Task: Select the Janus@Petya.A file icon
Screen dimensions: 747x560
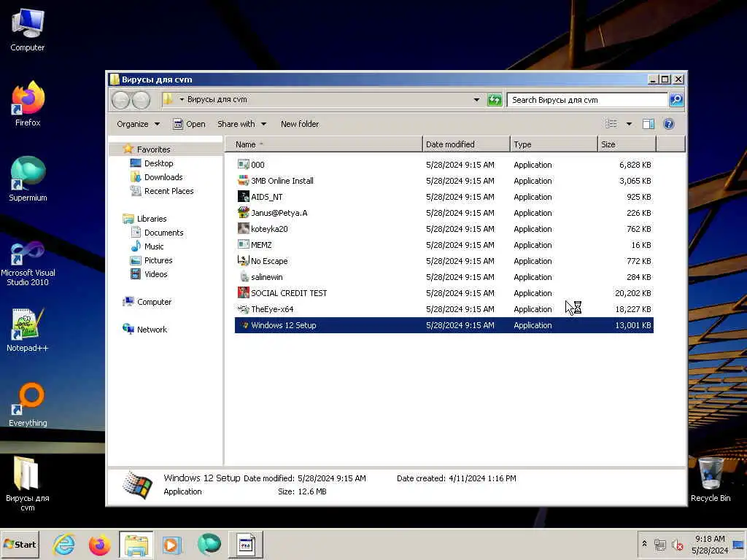Action: pyautogui.click(x=244, y=213)
